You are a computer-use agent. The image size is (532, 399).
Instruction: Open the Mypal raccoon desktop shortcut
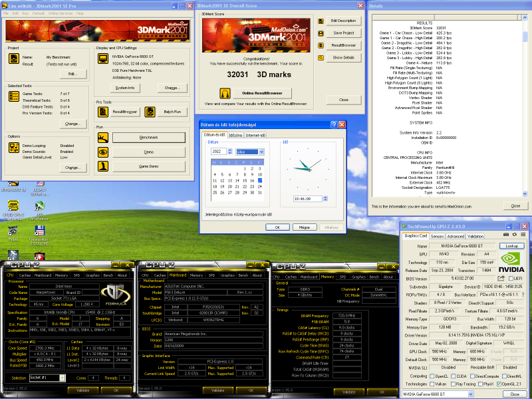(x=13, y=233)
